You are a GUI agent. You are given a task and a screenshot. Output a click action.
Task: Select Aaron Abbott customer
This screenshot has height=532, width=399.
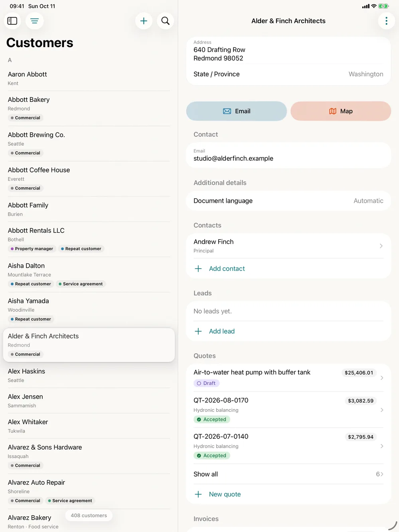[89, 78]
